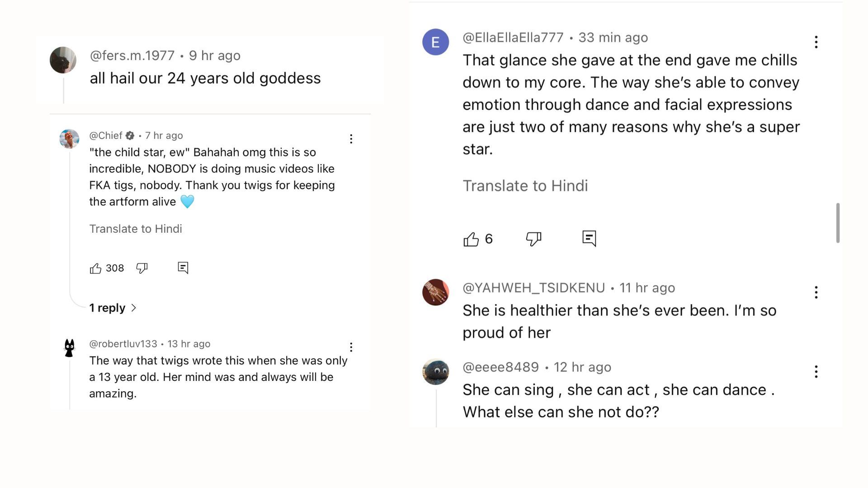Visit the @EllaEllaElla777 channel name
Screen dimensions: 868x488
coord(513,38)
